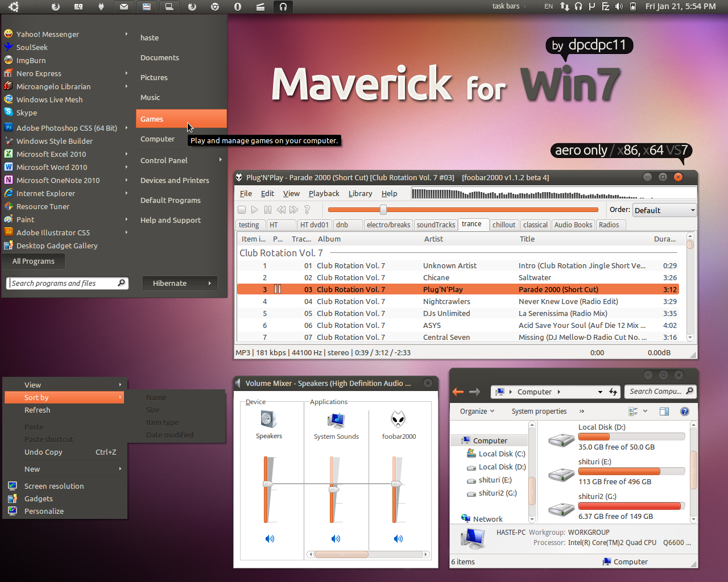This screenshot has height=582, width=728.
Task: Click the random playback question-mark button
Action: (x=307, y=210)
